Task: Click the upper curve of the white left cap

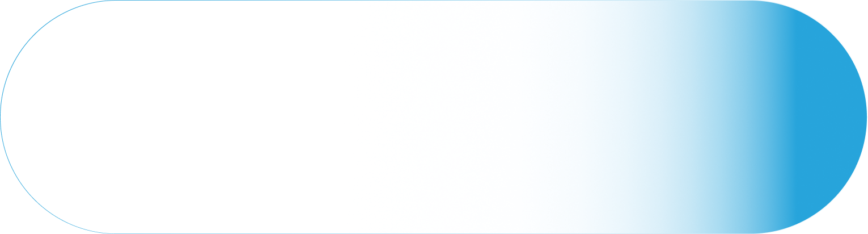Action: tap(34, 35)
